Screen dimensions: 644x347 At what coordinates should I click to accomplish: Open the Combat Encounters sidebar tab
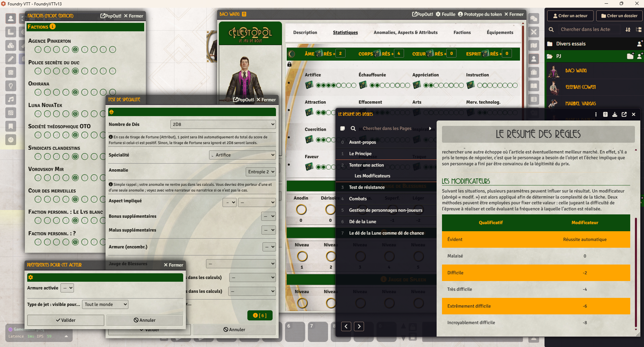click(x=534, y=32)
